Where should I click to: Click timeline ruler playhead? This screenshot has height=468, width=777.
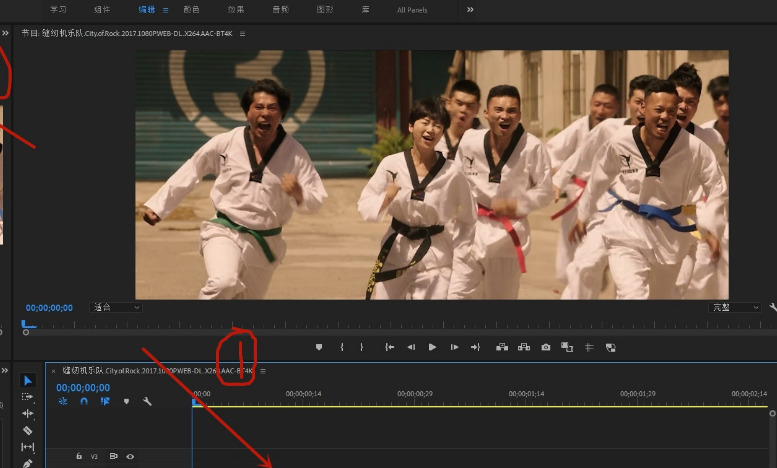tap(196, 403)
